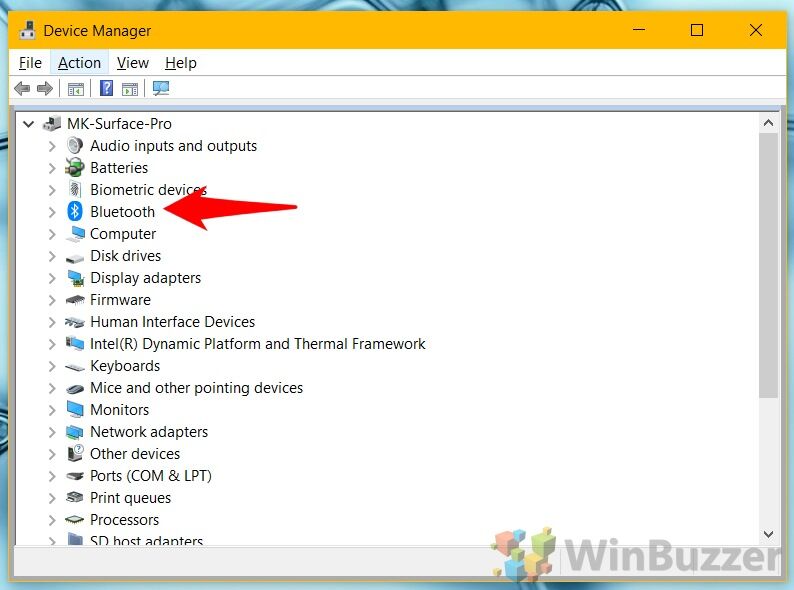Open the View menu
Image resolution: width=794 pixels, height=590 pixels.
click(133, 63)
